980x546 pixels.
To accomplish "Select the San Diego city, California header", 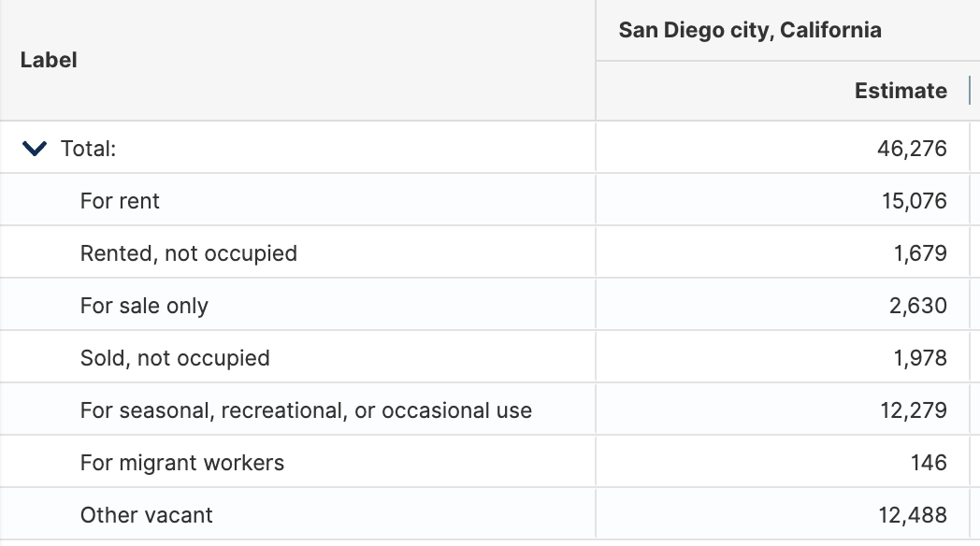I will pyautogui.click(x=749, y=30).
